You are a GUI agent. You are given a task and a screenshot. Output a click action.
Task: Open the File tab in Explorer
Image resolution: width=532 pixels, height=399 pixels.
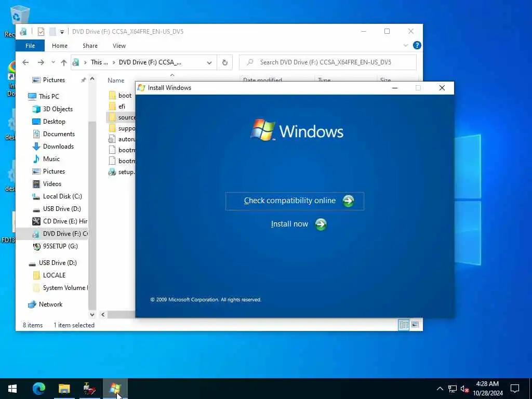point(30,46)
